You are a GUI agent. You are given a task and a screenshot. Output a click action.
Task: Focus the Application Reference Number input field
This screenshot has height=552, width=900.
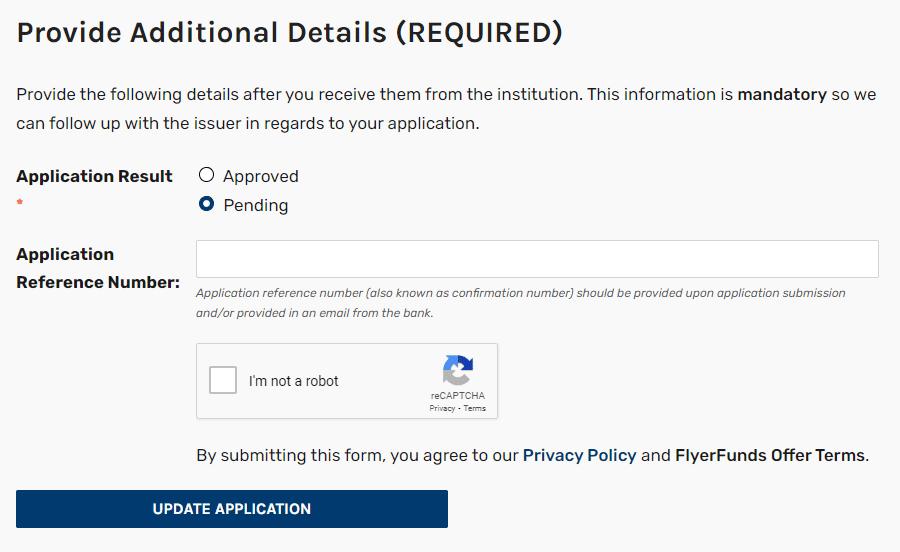click(537, 259)
